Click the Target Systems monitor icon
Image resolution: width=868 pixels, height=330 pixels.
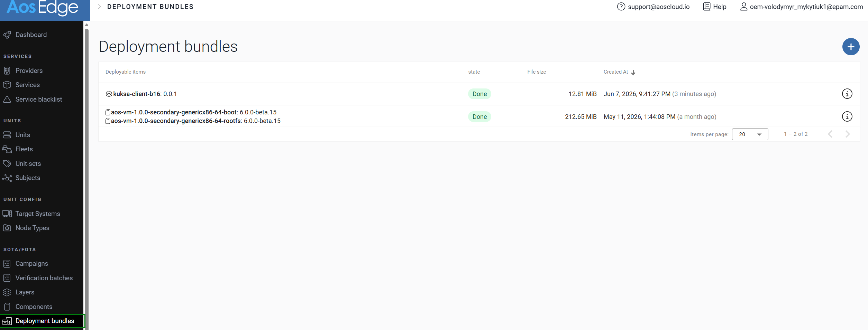pyautogui.click(x=7, y=214)
